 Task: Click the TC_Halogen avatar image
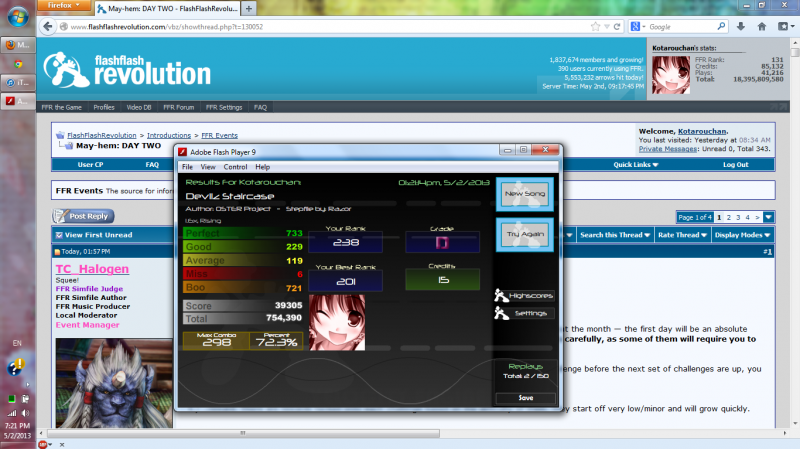[114, 383]
